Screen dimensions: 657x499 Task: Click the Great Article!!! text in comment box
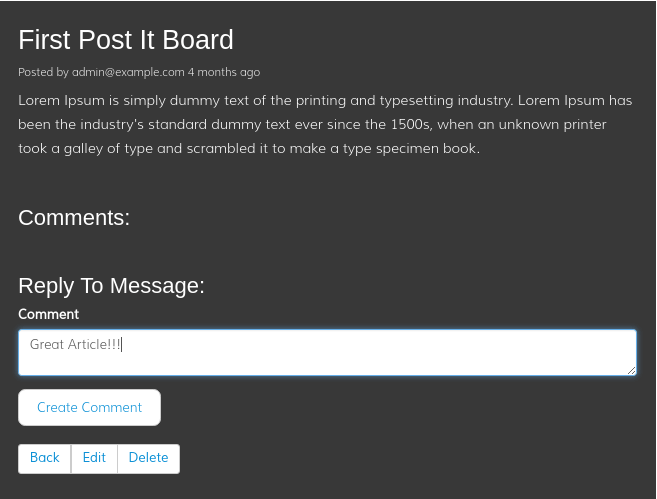click(x=75, y=344)
